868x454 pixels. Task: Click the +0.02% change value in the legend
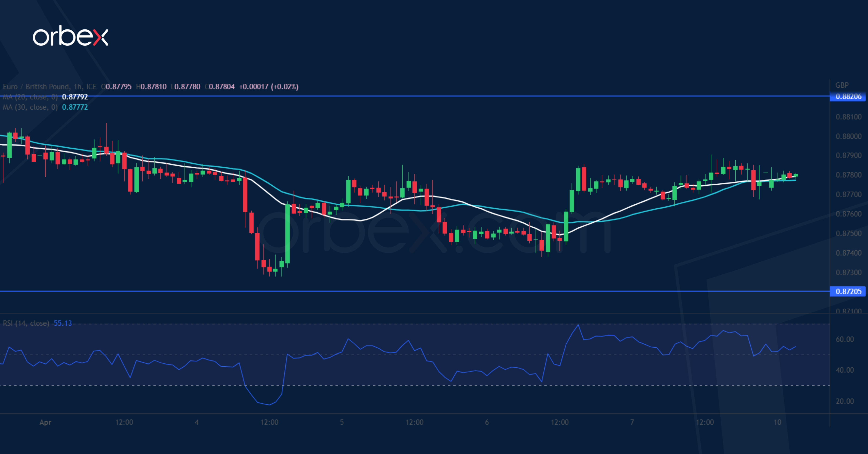pyautogui.click(x=285, y=87)
